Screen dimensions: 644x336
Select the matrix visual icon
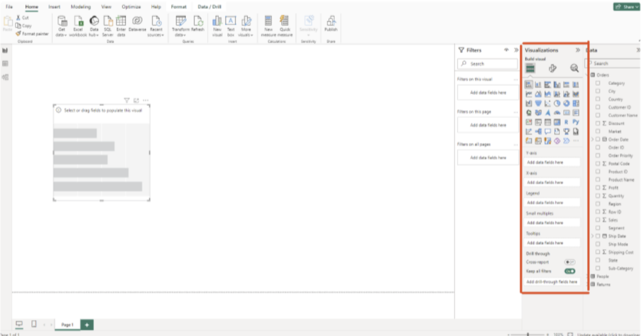coord(557,122)
